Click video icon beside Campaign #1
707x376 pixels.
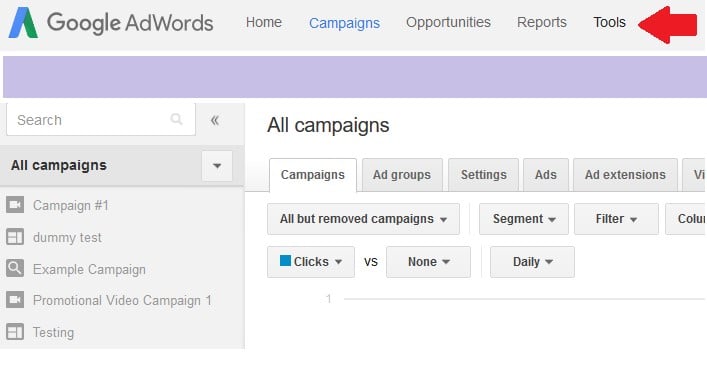tap(15, 205)
